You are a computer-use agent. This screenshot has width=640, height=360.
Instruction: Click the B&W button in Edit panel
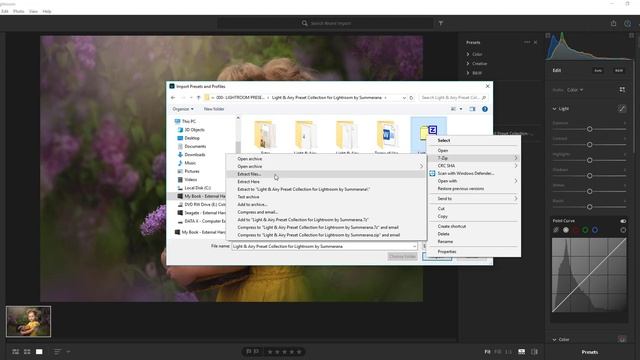(619, 70)
